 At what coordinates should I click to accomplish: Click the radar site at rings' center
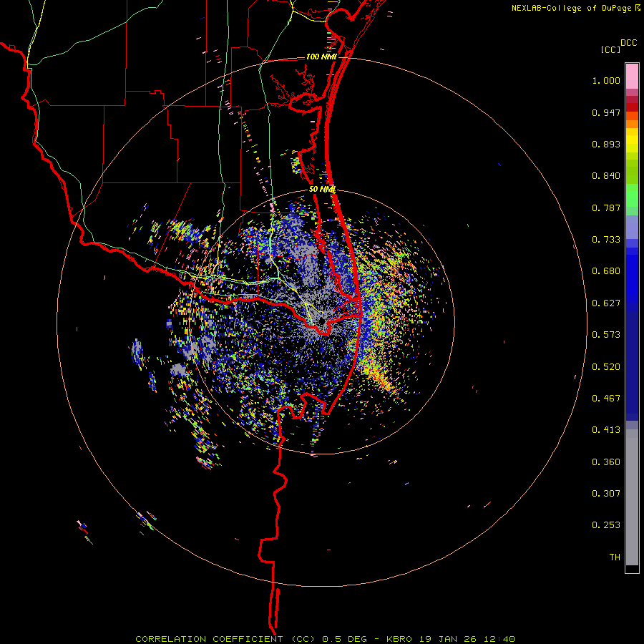pos(322,321)
